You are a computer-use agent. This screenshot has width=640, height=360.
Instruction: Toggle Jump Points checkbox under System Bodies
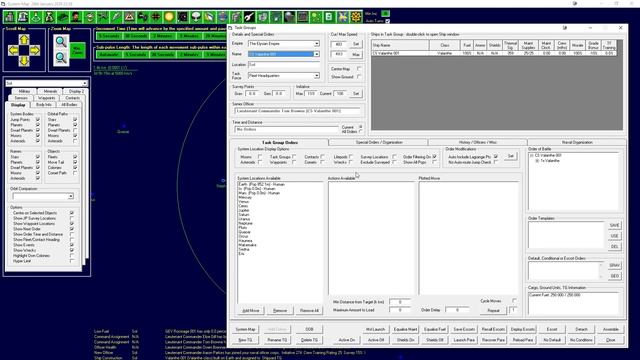(x=38, y=120)
